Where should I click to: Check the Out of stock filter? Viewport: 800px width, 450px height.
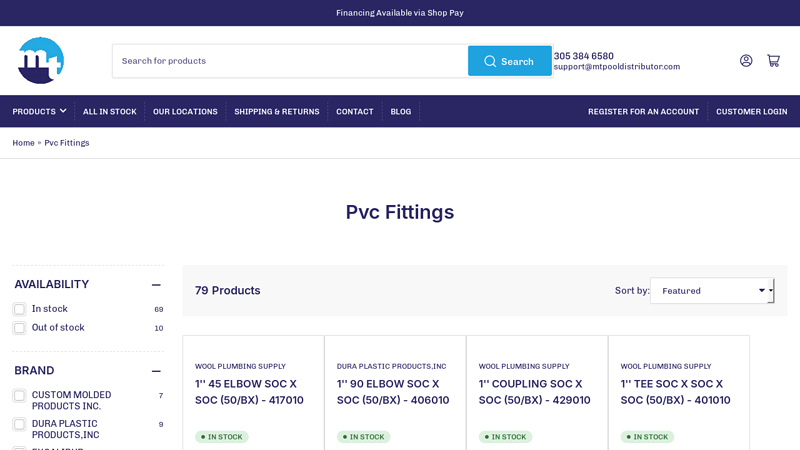(19, 328)
